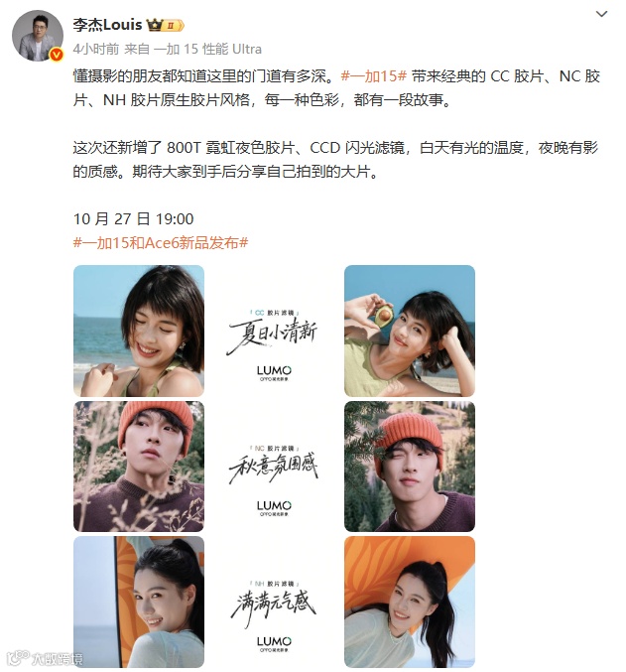This screenshot has height=672, width=626.
Task: View beach portrait with closed eyes
Action: coord(139,331)
